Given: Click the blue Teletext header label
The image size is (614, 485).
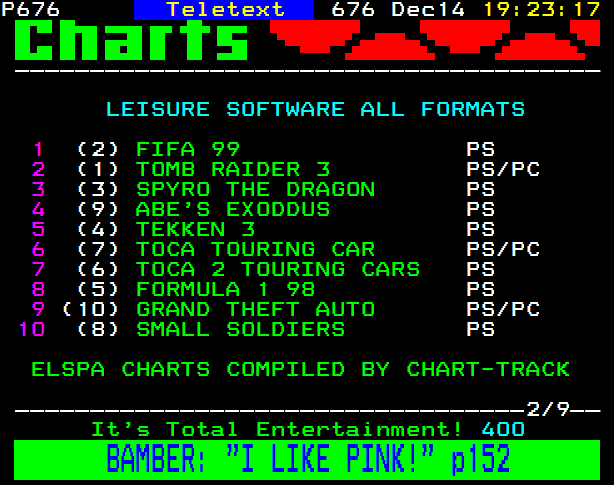Looking at the screenshot, I should click(x=225, y=10).
